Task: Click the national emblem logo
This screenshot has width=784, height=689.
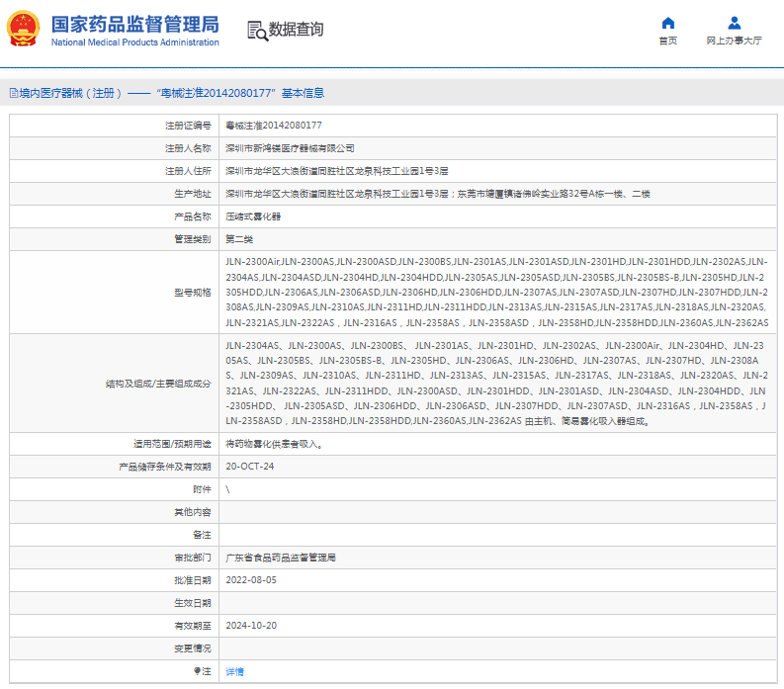Action: [24, 30]
